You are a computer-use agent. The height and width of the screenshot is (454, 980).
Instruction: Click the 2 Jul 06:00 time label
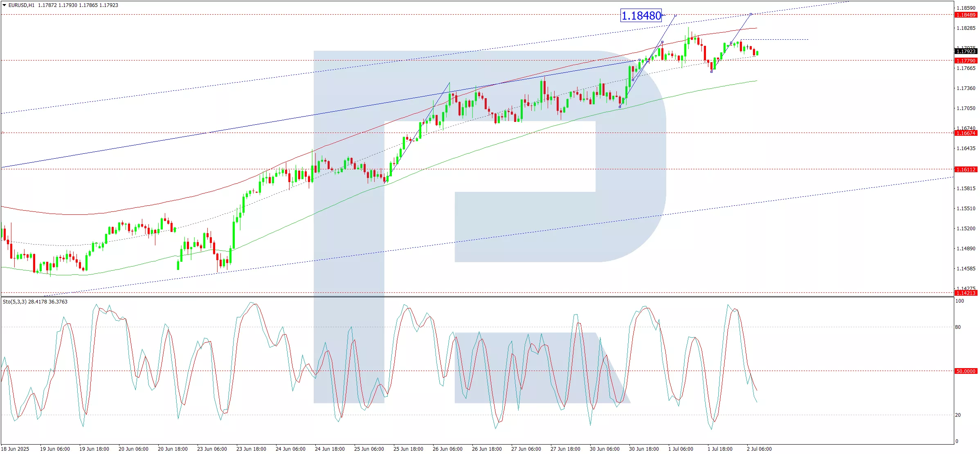tap(759, 449)
